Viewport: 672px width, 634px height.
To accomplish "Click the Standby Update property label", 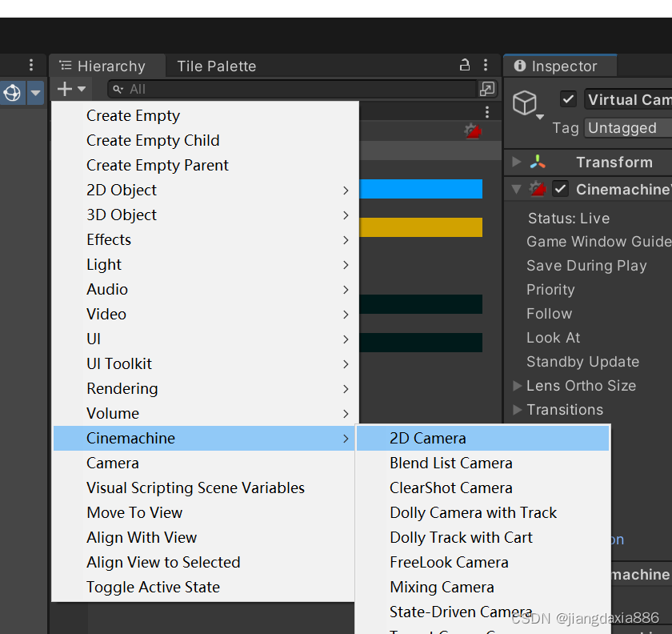I will coord(582,362).
